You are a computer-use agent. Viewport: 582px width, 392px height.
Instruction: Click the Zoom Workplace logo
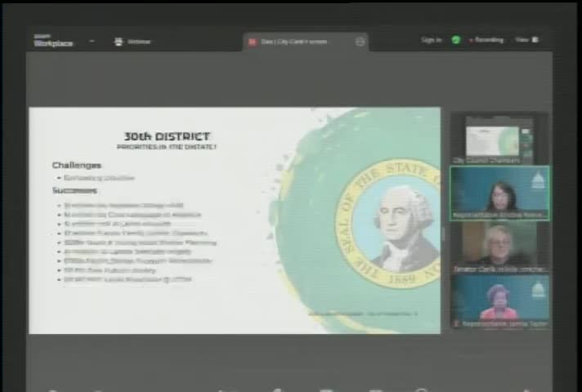(x=53, y=41)
